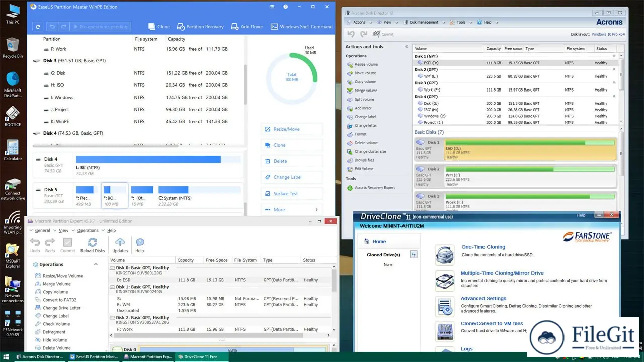
Task: Expand More options in EaseUS side panel
Action: point(292,210)
